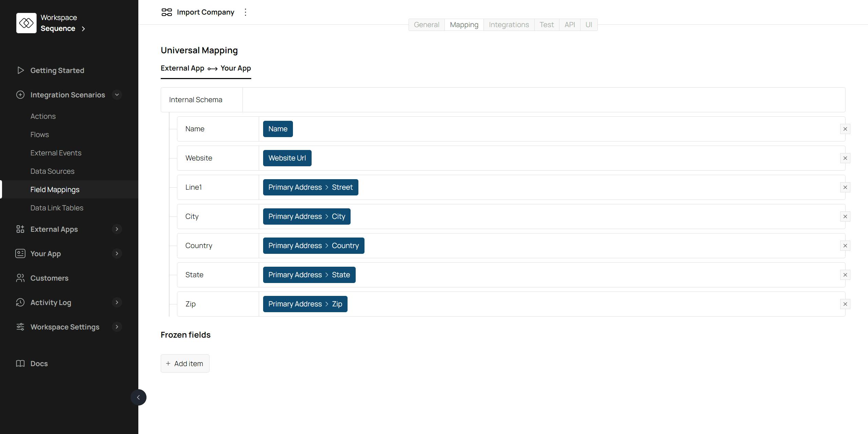
Task: Expand the External Apps menu
Action: coord(117,229)
